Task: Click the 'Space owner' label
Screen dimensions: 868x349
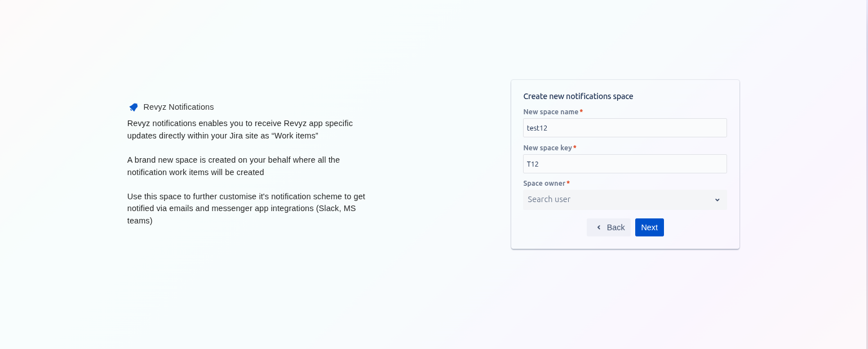Action: point(544,184)
